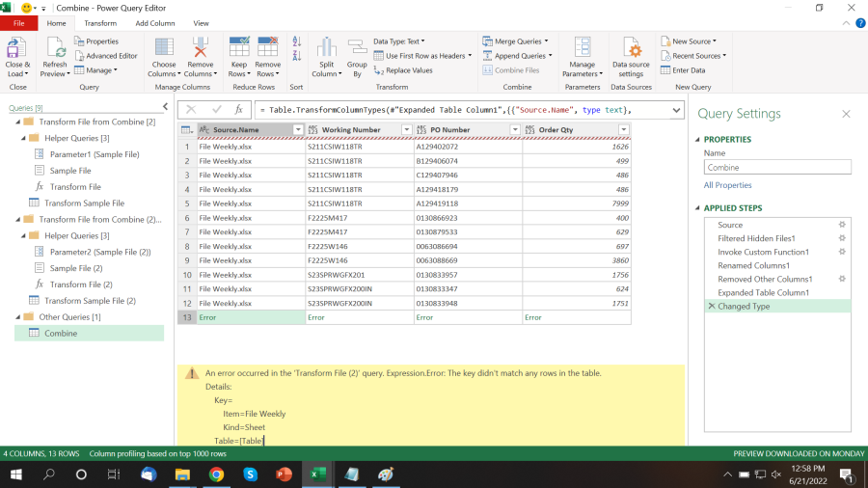The height and width of the screenshot is (488, 868).
Task: Open settings gear for Filtered Hidden Files1 step
Action: point(842,238)
